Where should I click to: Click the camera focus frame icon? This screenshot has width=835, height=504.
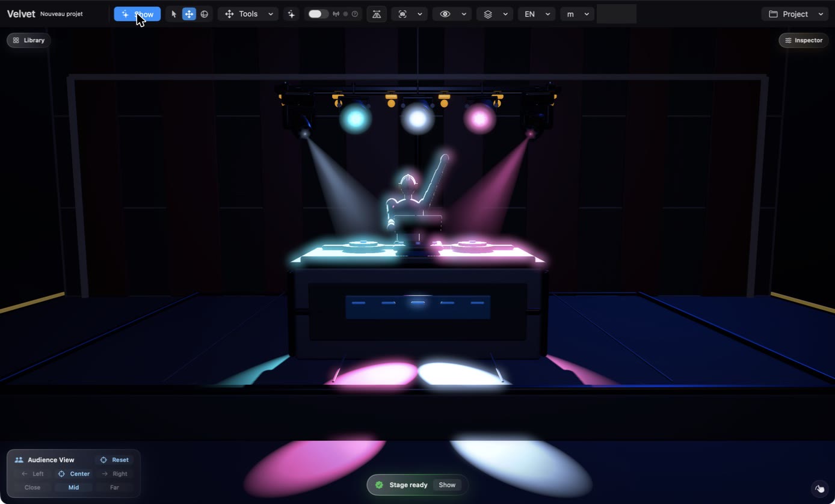(x=402, y=14)
